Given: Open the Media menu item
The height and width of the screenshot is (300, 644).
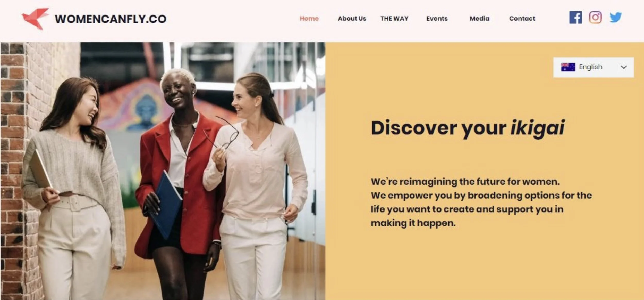Looking at the screenshot, I should (x=479, y=19).
